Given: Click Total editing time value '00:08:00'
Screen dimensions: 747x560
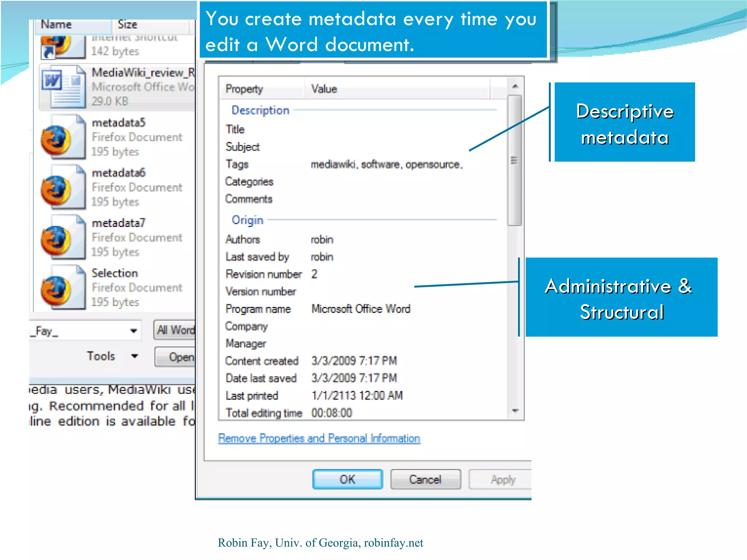Looking at the screenshot, I should (x=332, y=413).
